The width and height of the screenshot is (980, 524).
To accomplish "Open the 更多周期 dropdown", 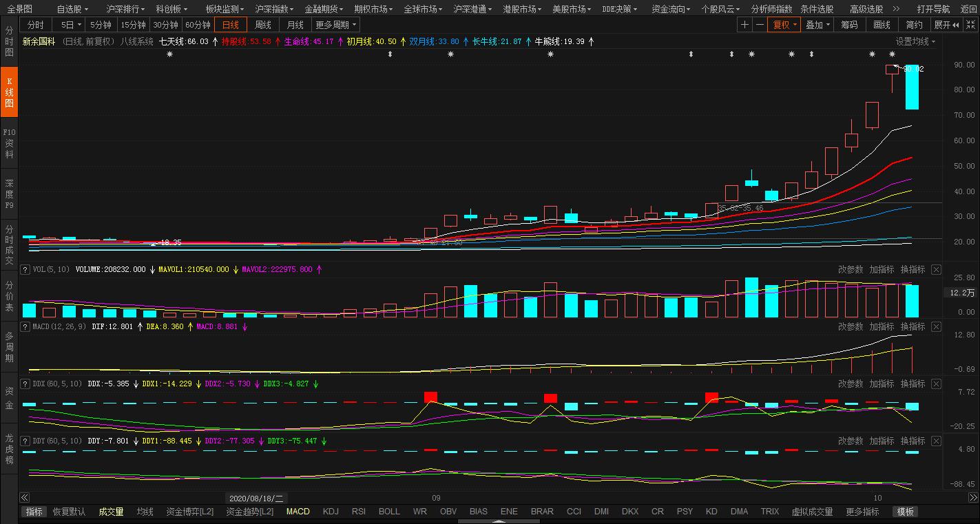I will (x=335, y=25).
